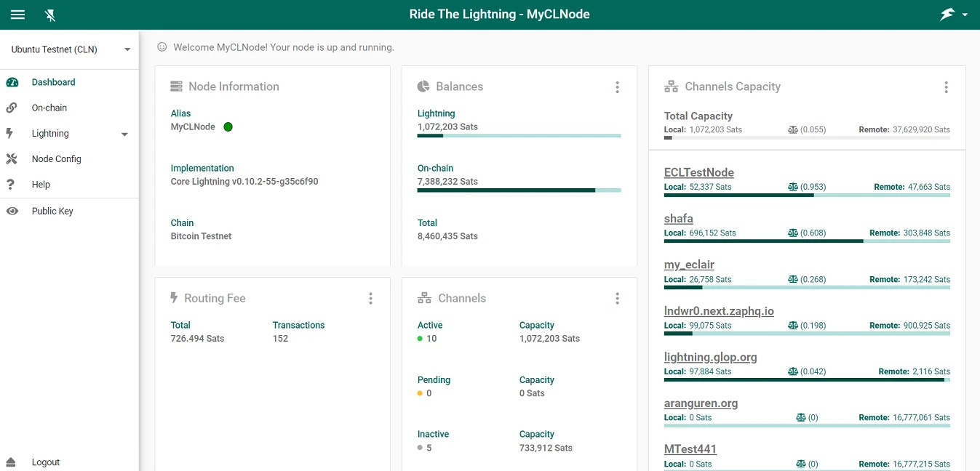Click the Ride The Lightning header title
The width and height of the screenshot is (980, 471).
point(499,15)
